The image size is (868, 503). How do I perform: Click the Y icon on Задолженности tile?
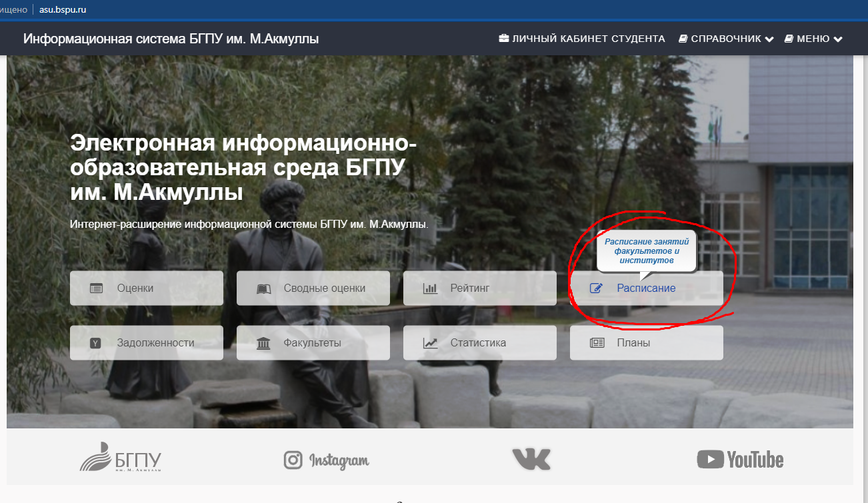pyautogui.click(x=96, y=343)
